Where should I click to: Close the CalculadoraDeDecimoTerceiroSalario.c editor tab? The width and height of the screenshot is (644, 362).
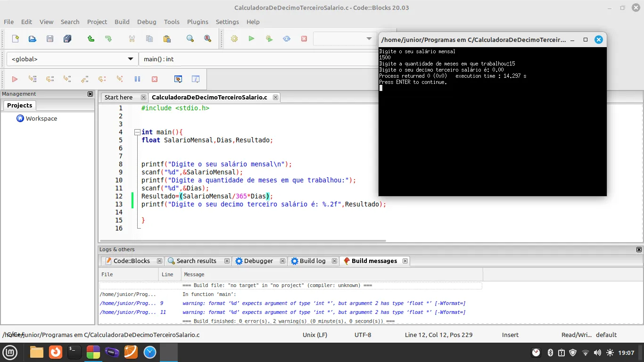click(275, 97)
